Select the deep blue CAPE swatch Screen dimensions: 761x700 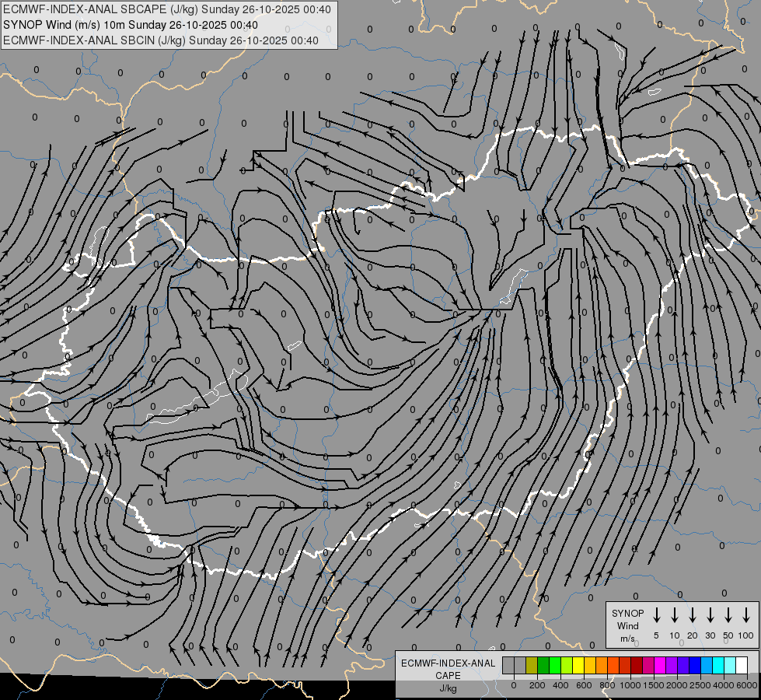pyautogui.click(x=695, y=666)
